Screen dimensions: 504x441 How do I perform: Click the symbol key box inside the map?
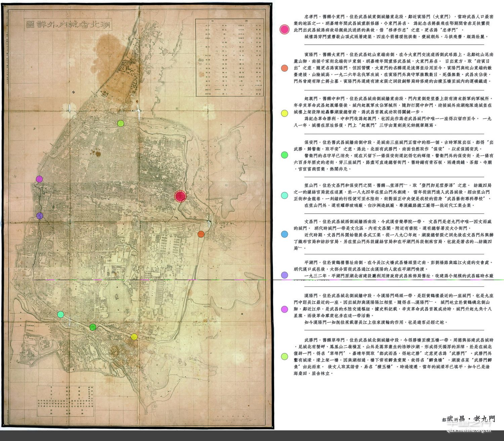tap(229, 57)
